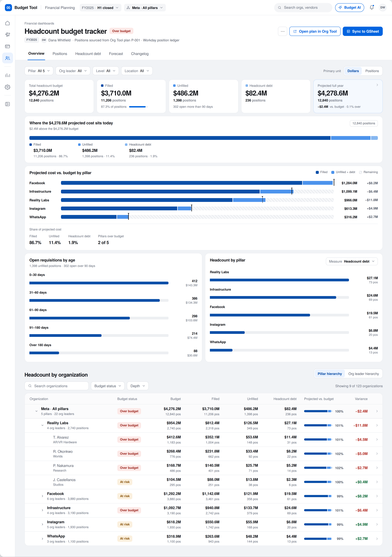
Task: Open the WhatsApp organization row detail arrow
Action: [377, 538]
